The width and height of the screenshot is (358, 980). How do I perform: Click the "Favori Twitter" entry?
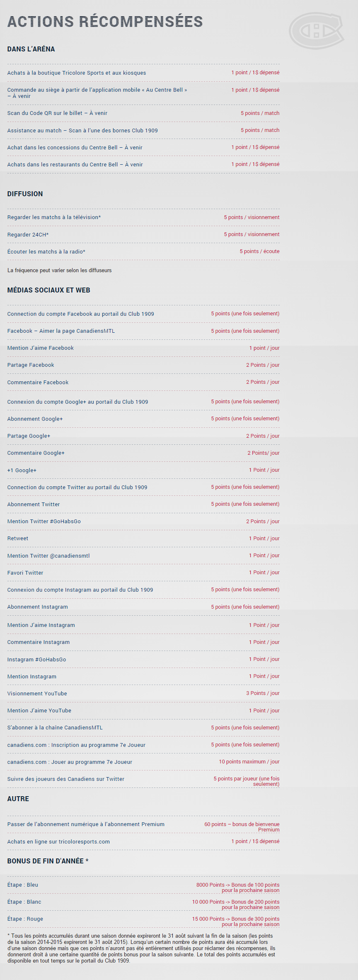25,573
